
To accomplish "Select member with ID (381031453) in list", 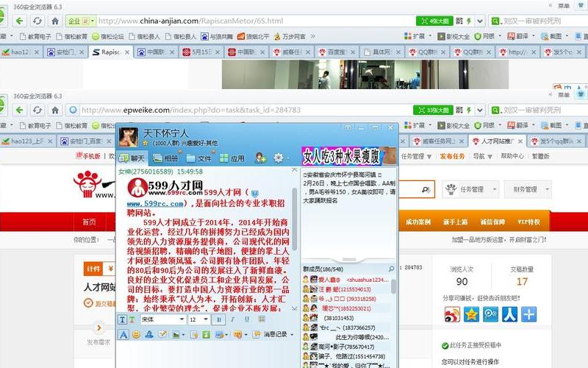I will coord(346,318).
